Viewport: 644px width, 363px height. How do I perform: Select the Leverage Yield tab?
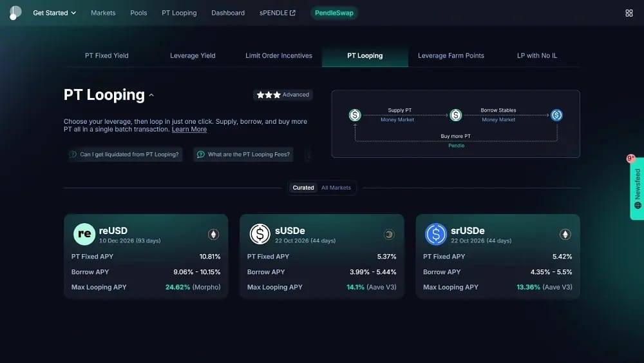point(193,55)
